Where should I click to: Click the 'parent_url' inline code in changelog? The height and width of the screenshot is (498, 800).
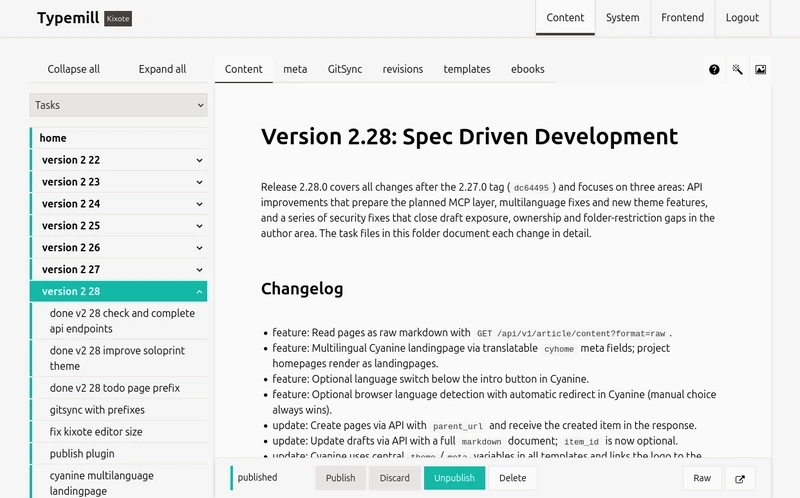click(x=458, y=426)
